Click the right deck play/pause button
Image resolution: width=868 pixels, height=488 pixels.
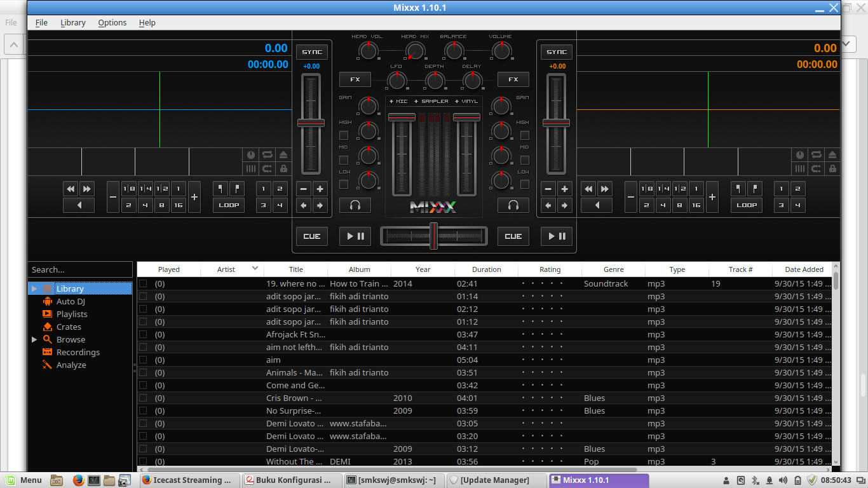(557, 236)
